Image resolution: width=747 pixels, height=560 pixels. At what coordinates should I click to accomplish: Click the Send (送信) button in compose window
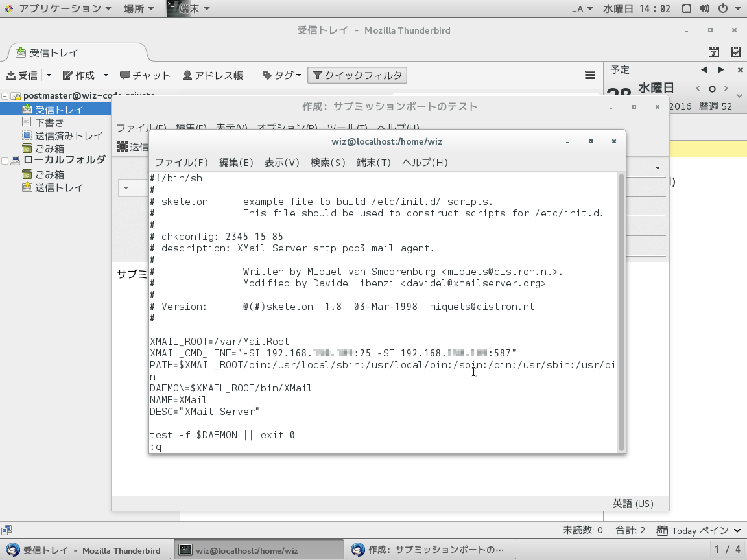133,146
